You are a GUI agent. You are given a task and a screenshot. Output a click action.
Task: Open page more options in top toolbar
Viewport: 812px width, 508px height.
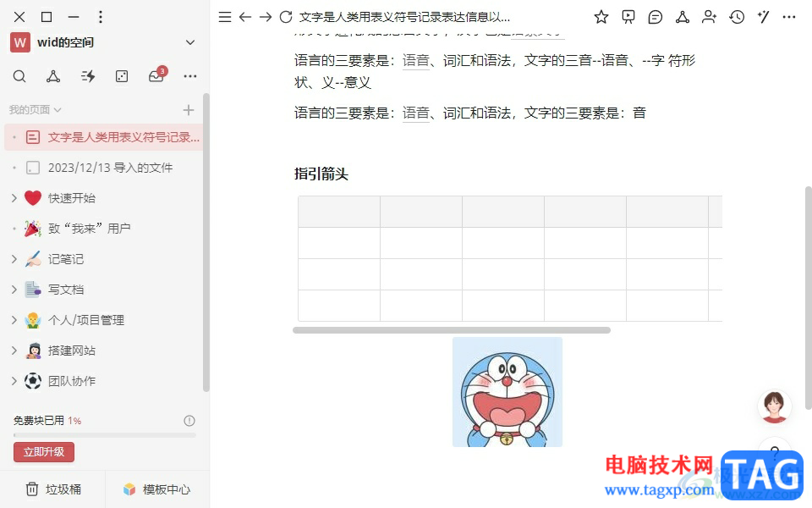tap(788, 17)
